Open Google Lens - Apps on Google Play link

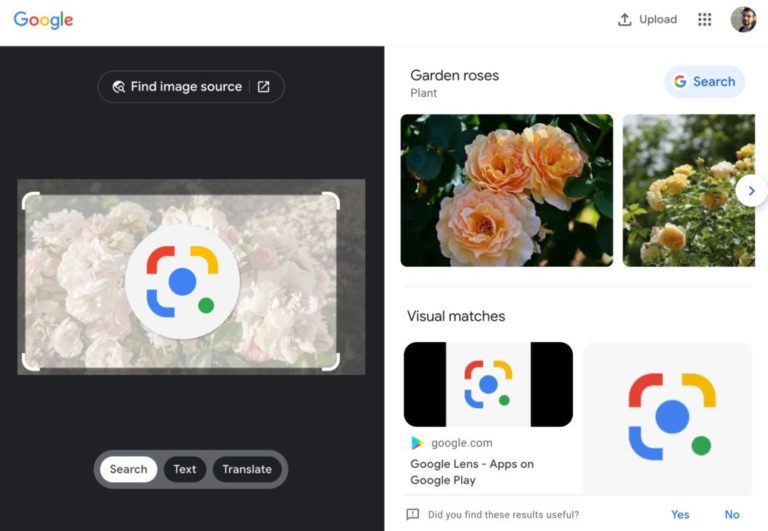click(472, 472)
